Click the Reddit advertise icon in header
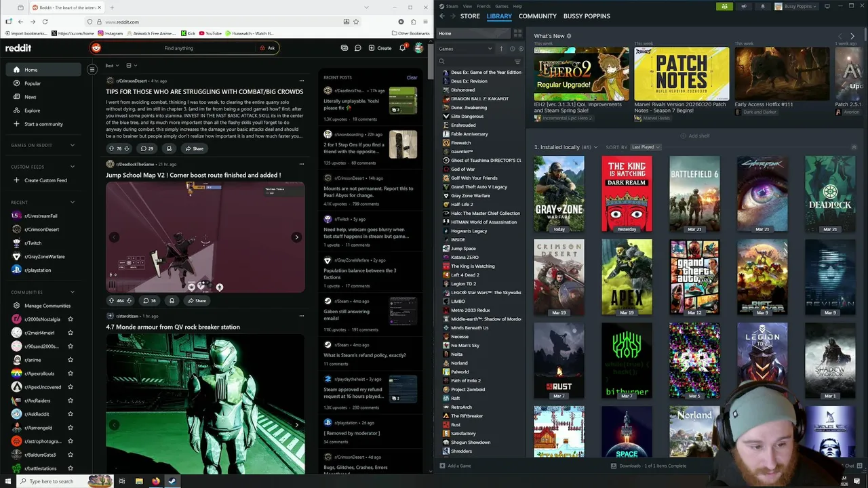Viewport: 868px width, 488px height. [344, 48]
